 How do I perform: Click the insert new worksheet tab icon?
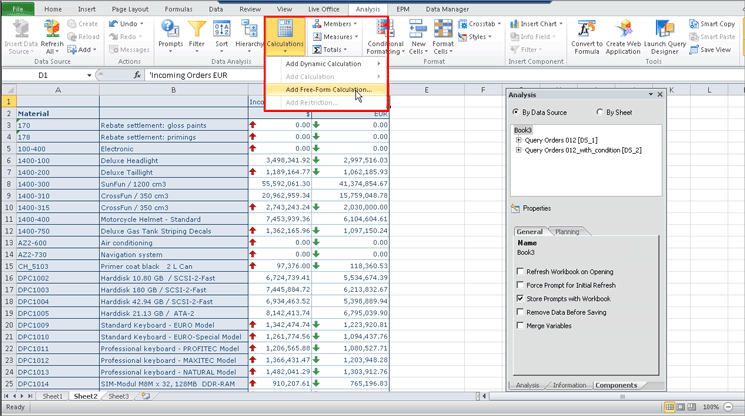pos(145,396)
